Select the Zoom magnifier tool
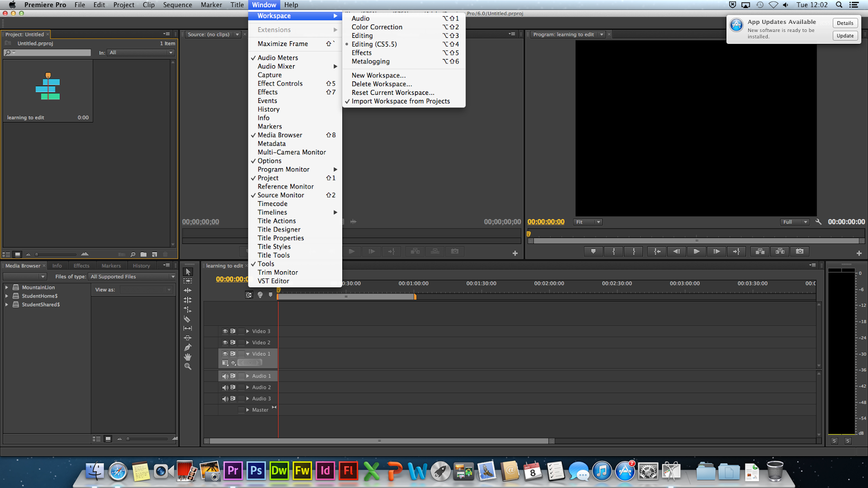Image resolution: width=868 pixels, height=488 pixels. point(188,367)
